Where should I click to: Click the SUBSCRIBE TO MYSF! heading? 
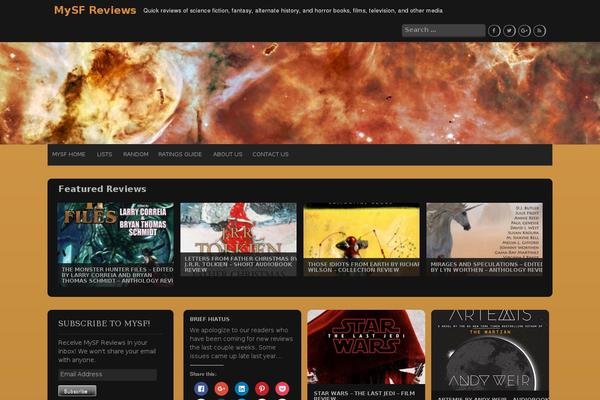pyautogui.click(x=104, y=323)
